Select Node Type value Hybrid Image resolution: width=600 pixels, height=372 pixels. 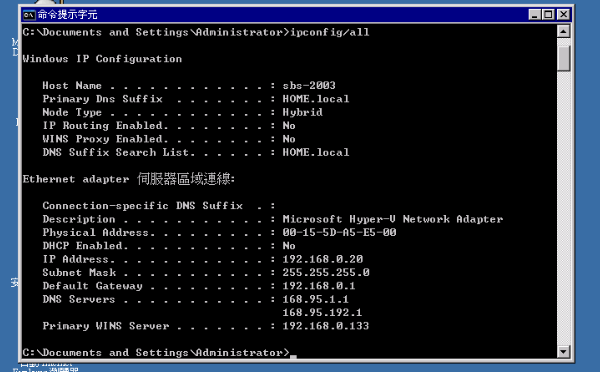(x=302, y=112)
